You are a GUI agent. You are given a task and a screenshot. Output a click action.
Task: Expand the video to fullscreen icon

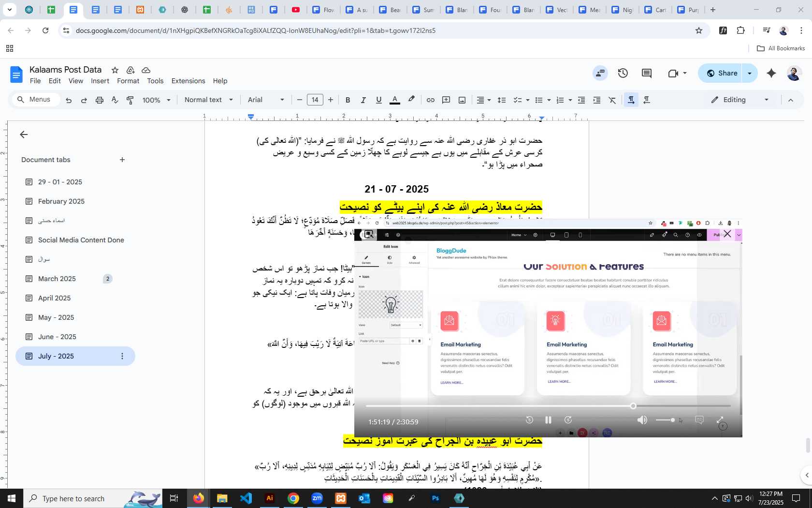click(720, 420)
